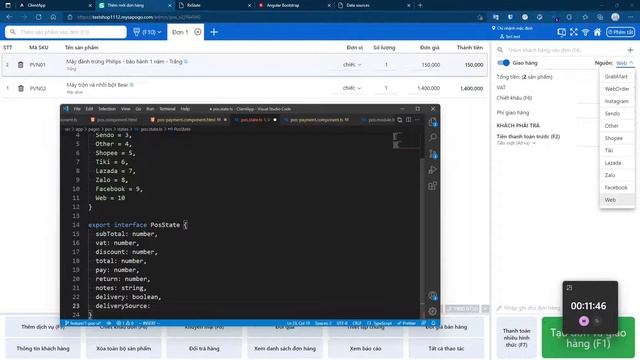Reload the browser page
The height and width of the screenshot is (360, 640).
38,17
